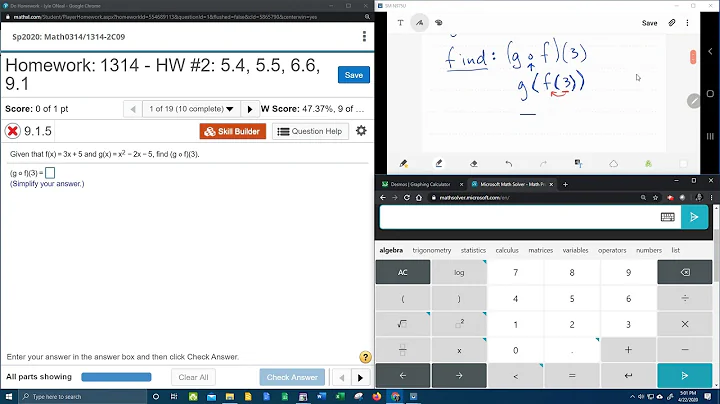Click the answer input box for (g∘f)(3)
Viewport: 720px width, 404px height.
tap(50, 173)
